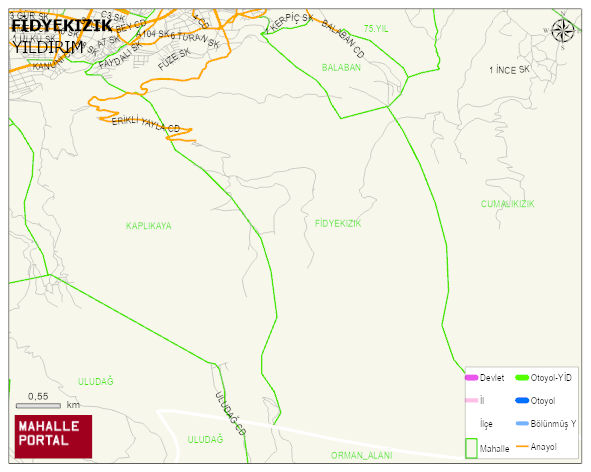The width and height of the screenshot is (591, 472).
Task: Click the Otoyol blue legend swatch
Action: [522, 400]
